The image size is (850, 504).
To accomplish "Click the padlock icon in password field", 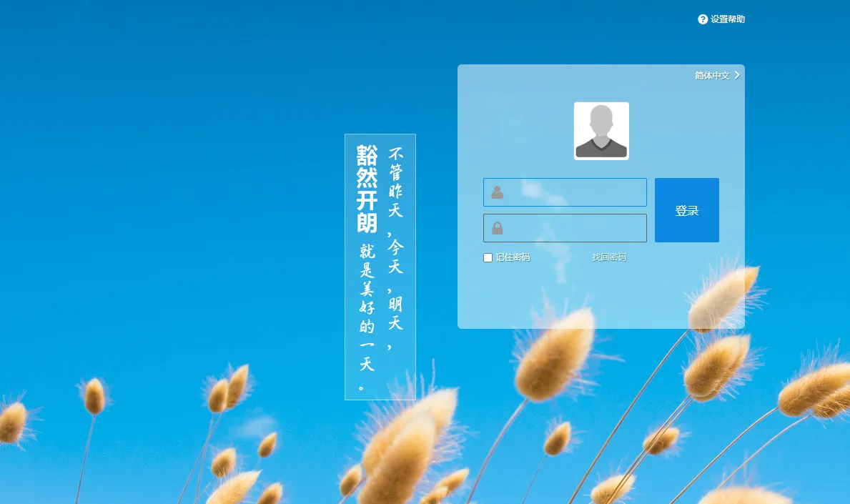I will [x=498, y=228].
